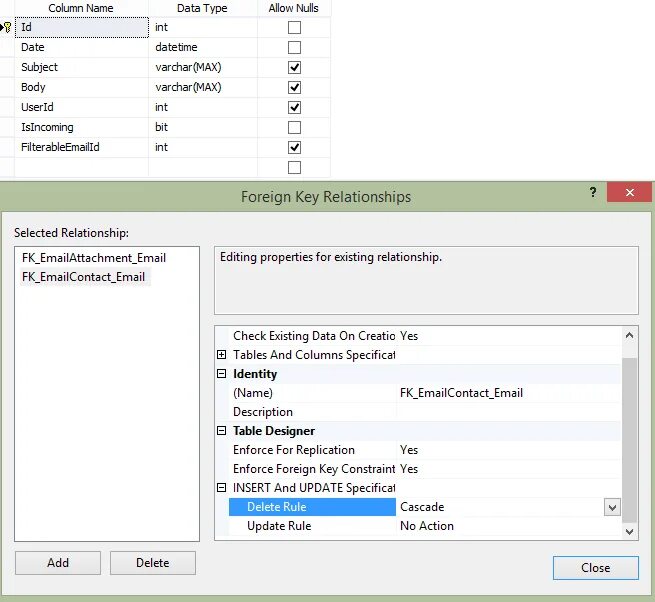The height and width of the screenshot is (602, 655).
Task: Click the empty Description value field
Action: click(x=508, y=412)
